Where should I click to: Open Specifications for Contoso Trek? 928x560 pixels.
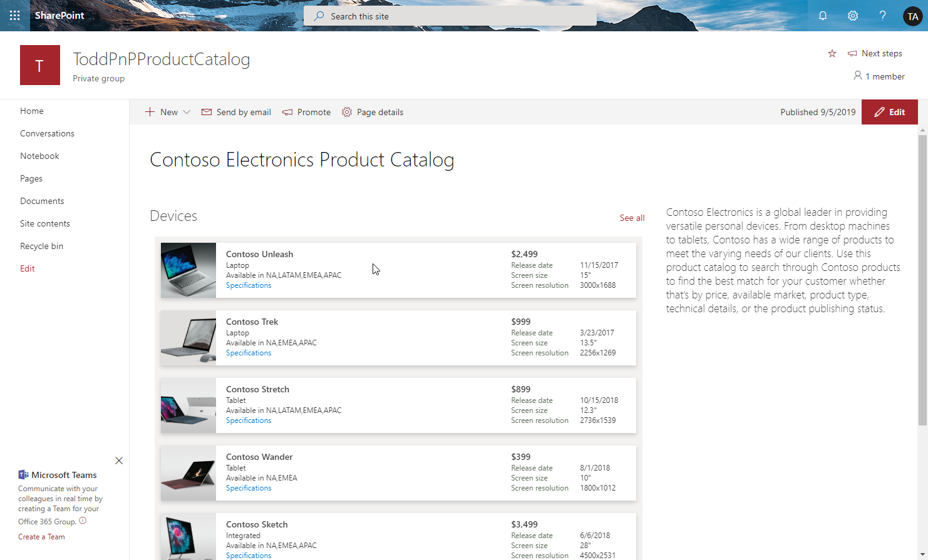point(249,353)
